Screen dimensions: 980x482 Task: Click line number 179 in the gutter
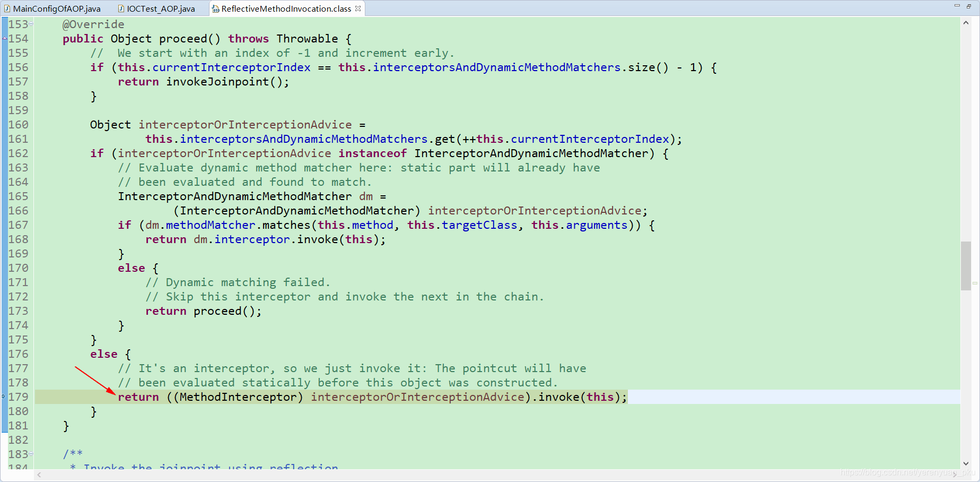coord(18,397)
